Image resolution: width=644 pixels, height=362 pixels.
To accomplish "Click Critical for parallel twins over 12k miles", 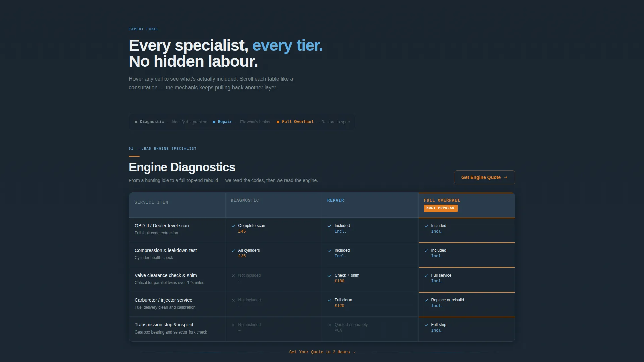I will click(169, 283).
